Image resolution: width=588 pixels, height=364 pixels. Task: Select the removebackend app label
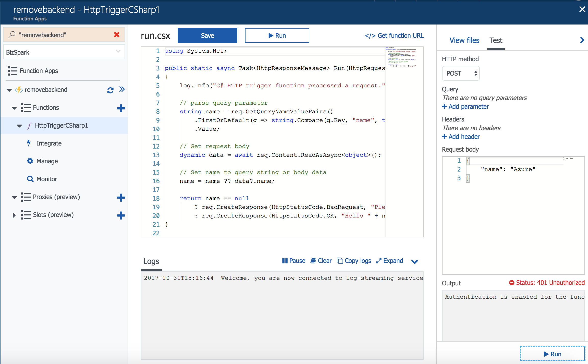pyautogui.click(x=46, y=90)
